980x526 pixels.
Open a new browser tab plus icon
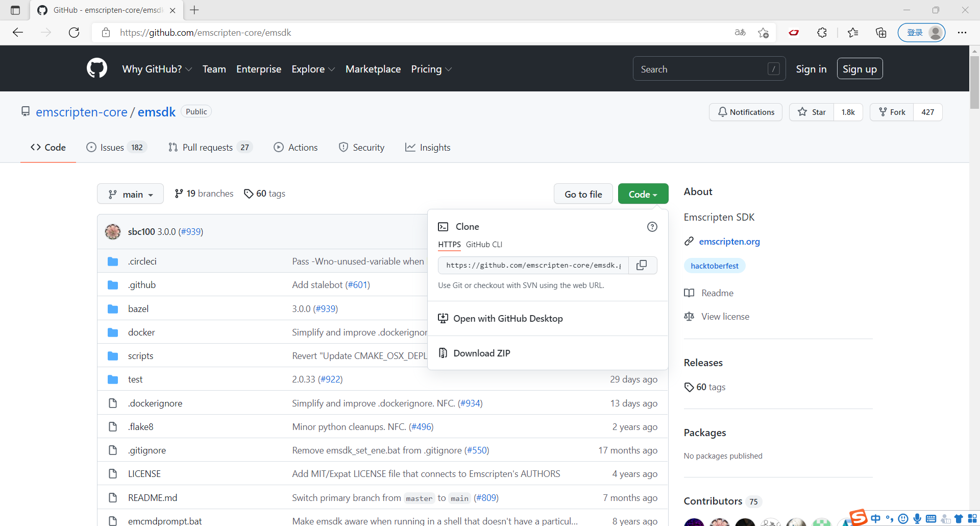click(194, 10)
